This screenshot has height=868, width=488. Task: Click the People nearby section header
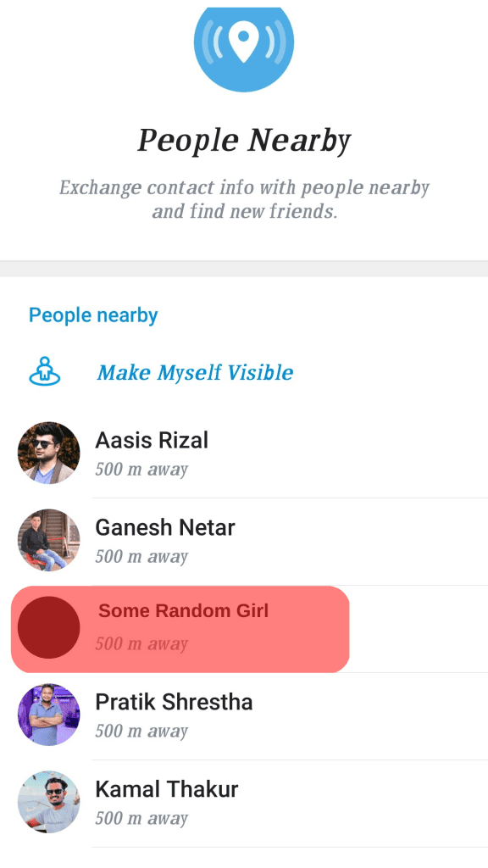(93, 314)
